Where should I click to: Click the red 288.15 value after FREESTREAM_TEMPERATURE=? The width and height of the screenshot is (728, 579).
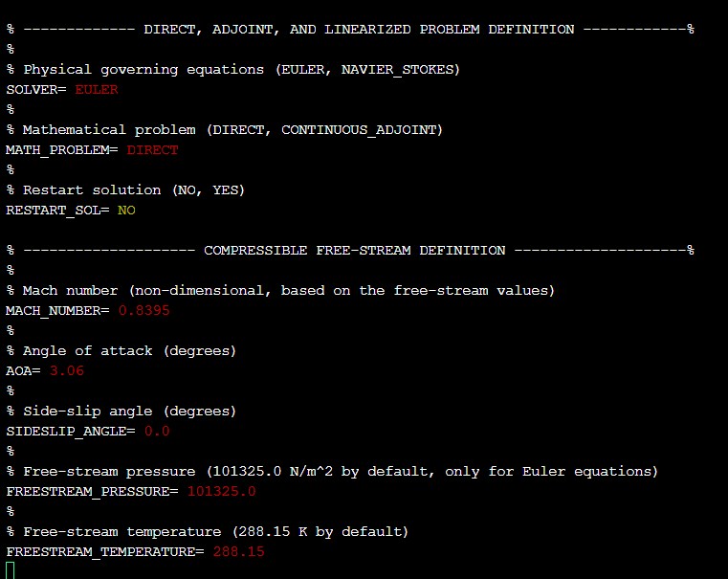pyautogui.click(x=238, y=551)
